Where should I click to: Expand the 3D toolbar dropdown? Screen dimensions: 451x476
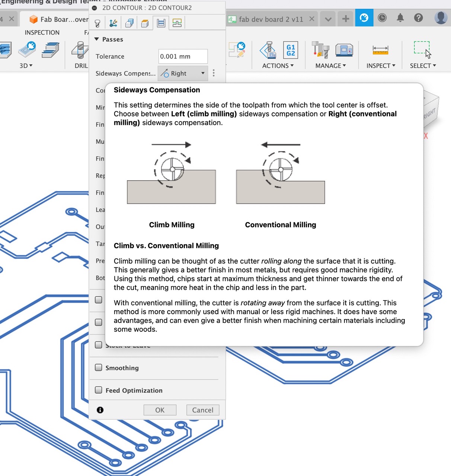pos(26,66)
